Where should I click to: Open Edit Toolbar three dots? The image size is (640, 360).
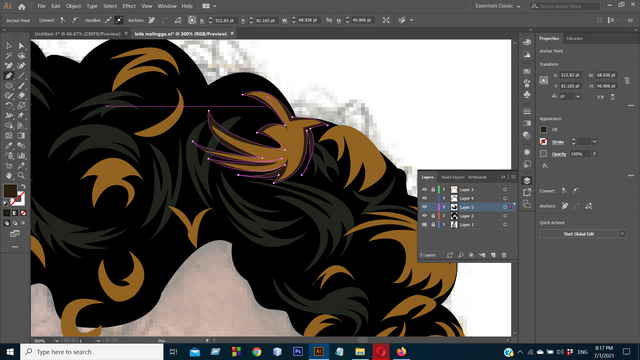[x=15, y=247]
